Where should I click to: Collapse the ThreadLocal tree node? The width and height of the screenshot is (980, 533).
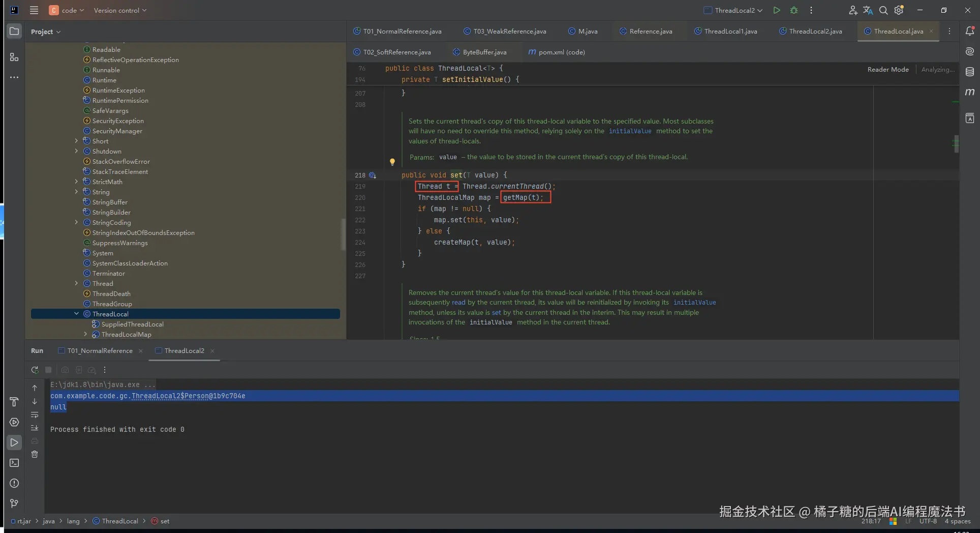(77, 314)
